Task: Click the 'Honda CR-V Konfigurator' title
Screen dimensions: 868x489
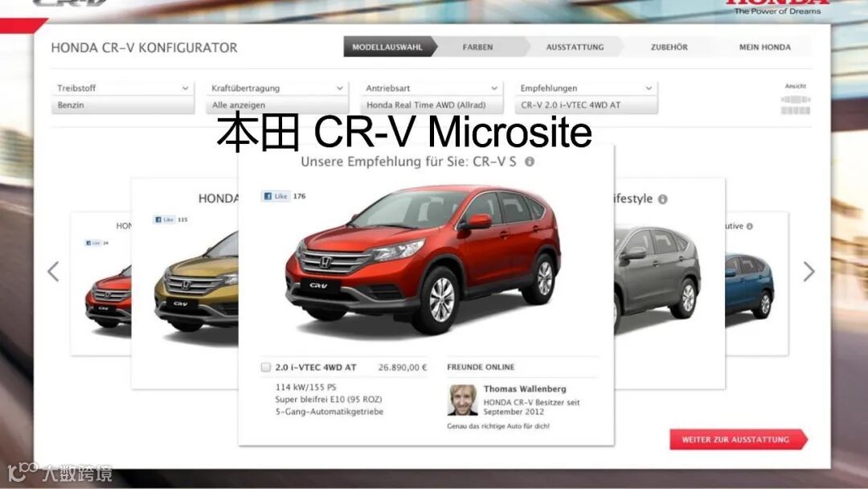Action: pos(144,47)
